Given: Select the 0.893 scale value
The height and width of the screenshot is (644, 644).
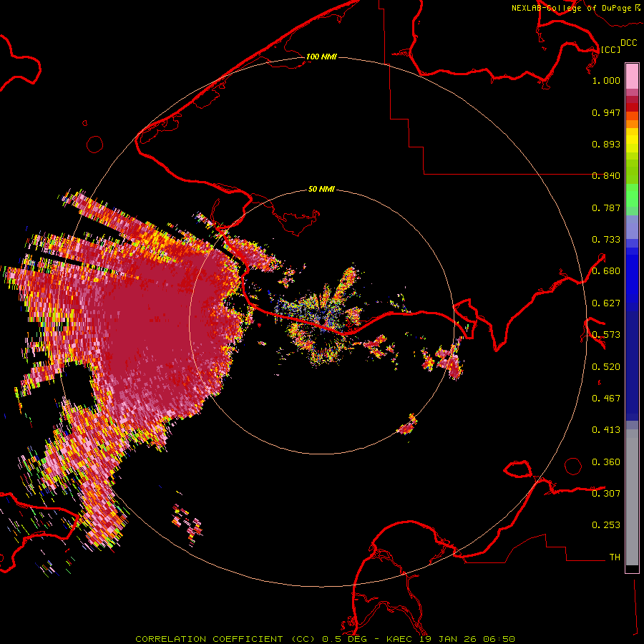Looking at the screenshot, I should 606,144.
